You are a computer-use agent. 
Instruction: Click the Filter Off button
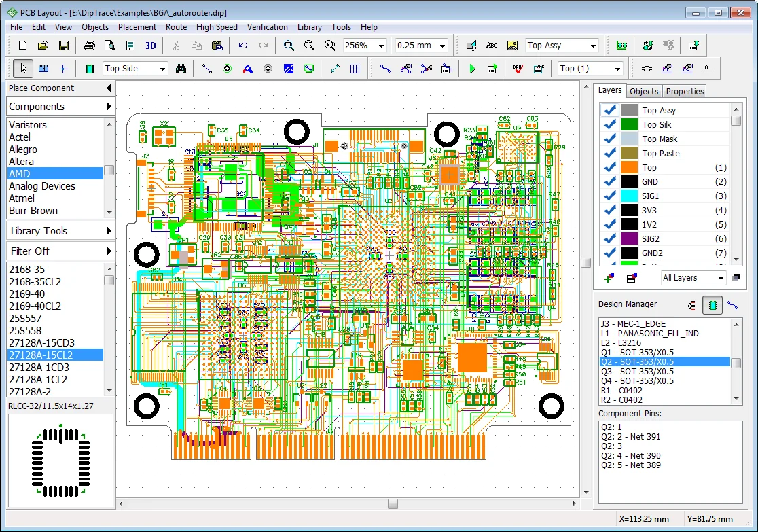point(60,251)
